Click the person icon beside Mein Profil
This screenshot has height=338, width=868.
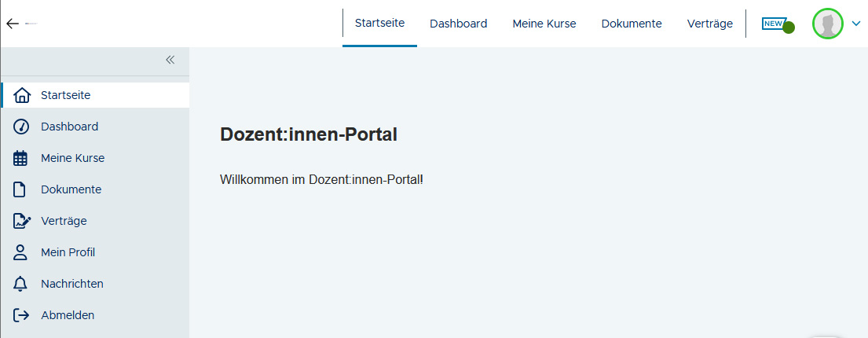pos(21,252)
